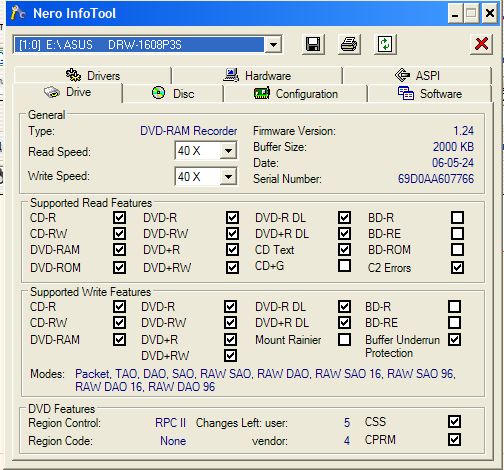This screenshot has width=504, height=470.
Task: Toggle C2 Errors checkbox
Action: point(457,267)
